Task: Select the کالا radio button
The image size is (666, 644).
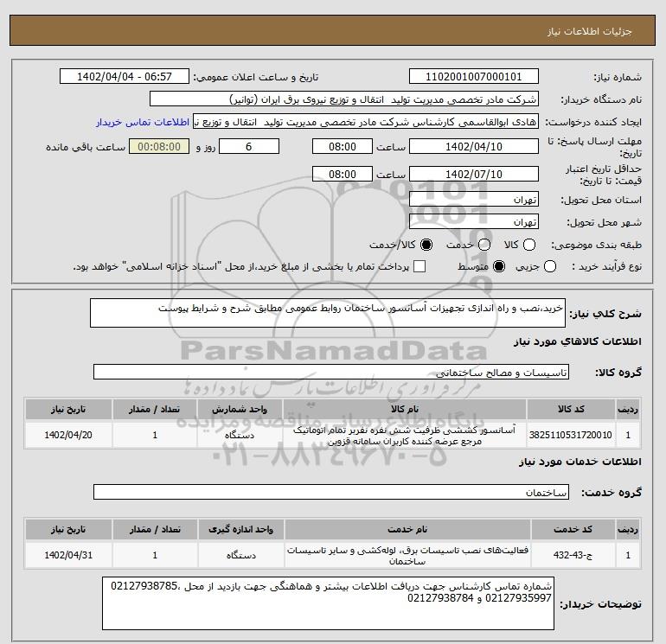Action: pos(529,245)
